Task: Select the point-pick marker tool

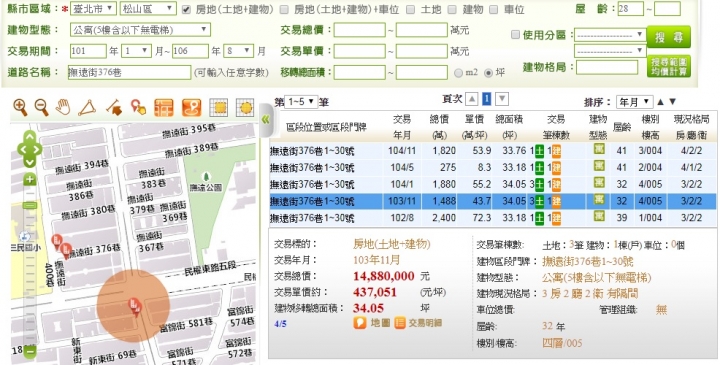Action: pyautogui.click(x=138, y=107)
